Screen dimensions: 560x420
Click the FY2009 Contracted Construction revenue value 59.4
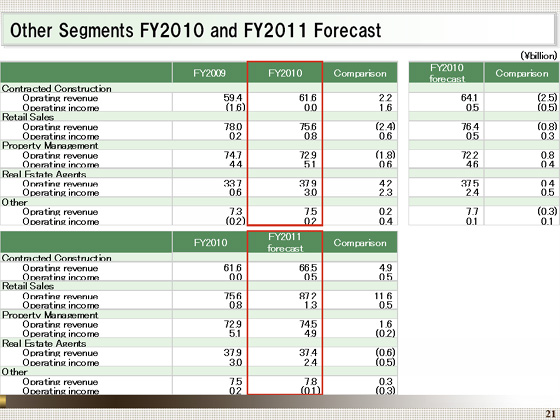tap(233, 98)
